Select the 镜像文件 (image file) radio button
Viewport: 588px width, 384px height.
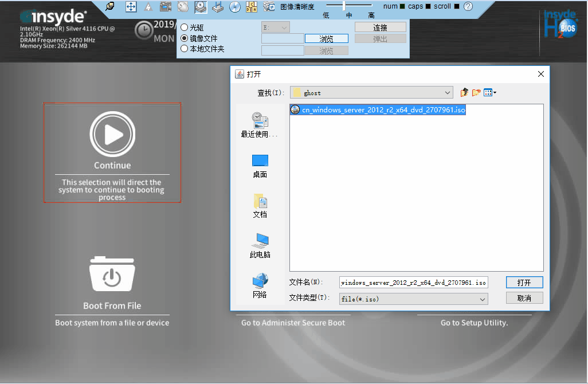(185, 38)
